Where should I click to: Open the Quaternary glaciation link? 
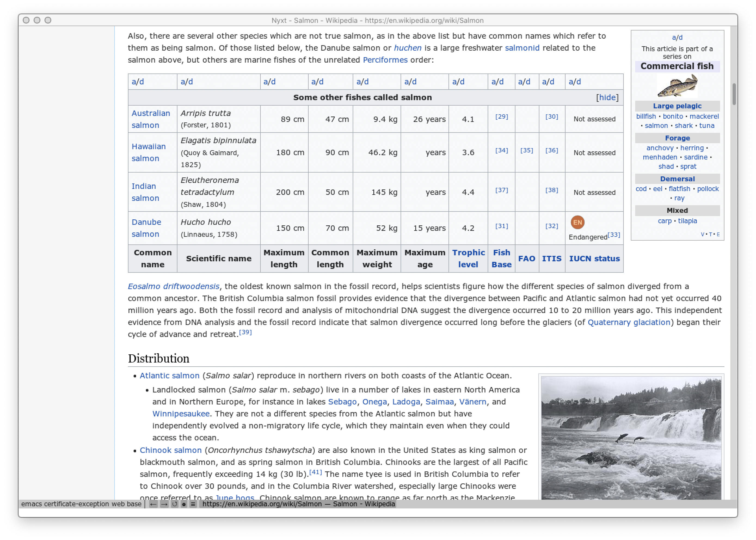(x=629, y=322)
